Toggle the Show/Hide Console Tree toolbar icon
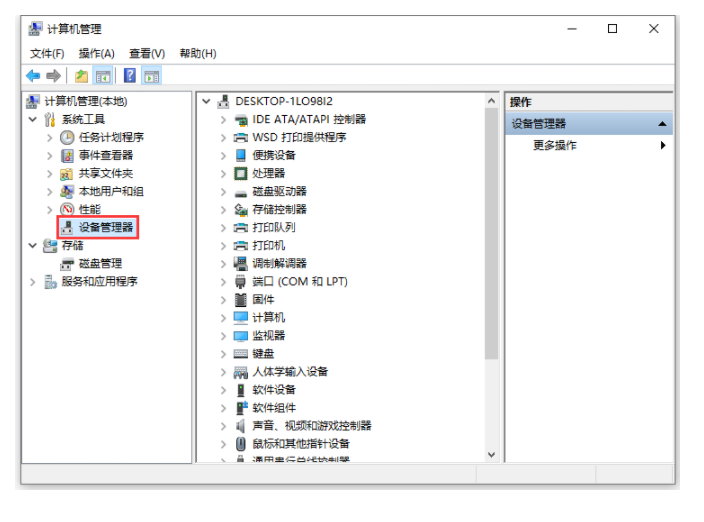704x522 pixels. pyautogui.click(x=102, y=76)
